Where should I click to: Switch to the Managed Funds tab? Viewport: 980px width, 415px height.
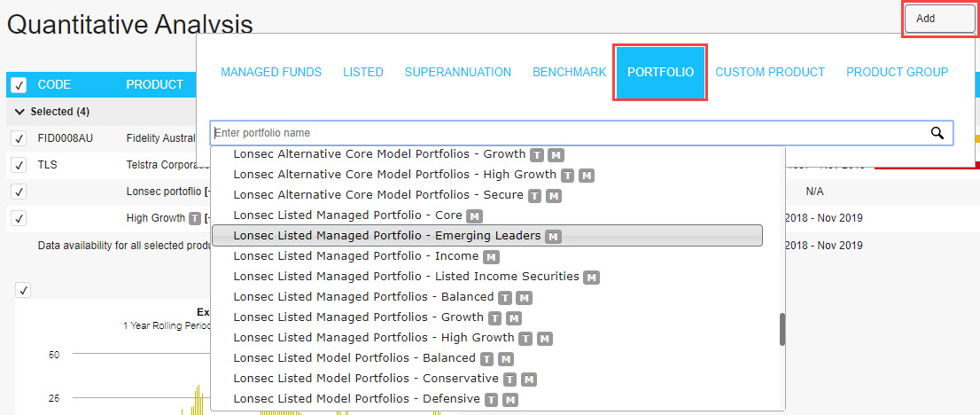click(271, 72)
